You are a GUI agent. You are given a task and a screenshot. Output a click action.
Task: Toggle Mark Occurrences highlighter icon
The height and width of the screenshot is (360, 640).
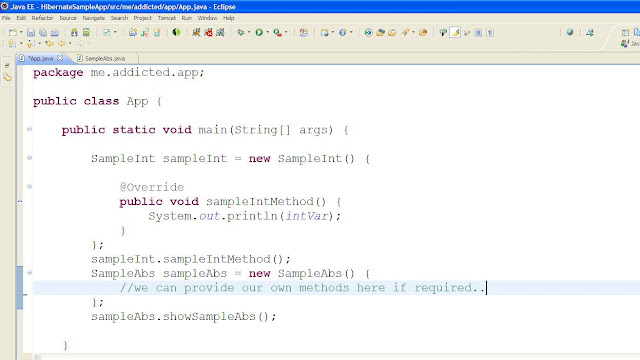[x=455, y=33]
